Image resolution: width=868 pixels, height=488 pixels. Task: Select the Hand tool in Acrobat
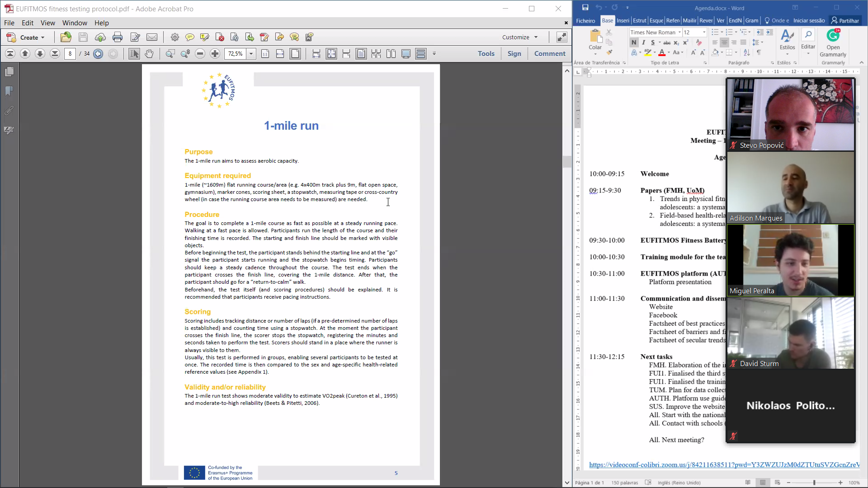coord(149,54)
